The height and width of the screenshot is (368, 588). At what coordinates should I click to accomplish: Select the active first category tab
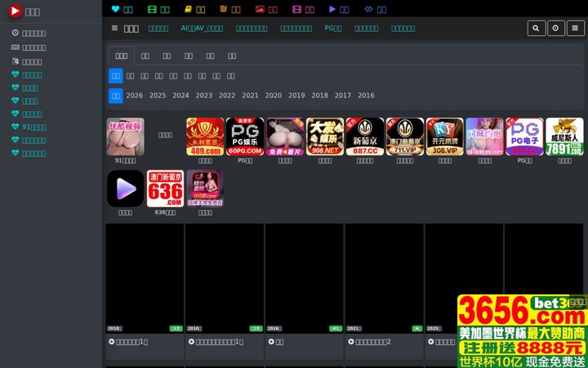[x=122, y=56]
